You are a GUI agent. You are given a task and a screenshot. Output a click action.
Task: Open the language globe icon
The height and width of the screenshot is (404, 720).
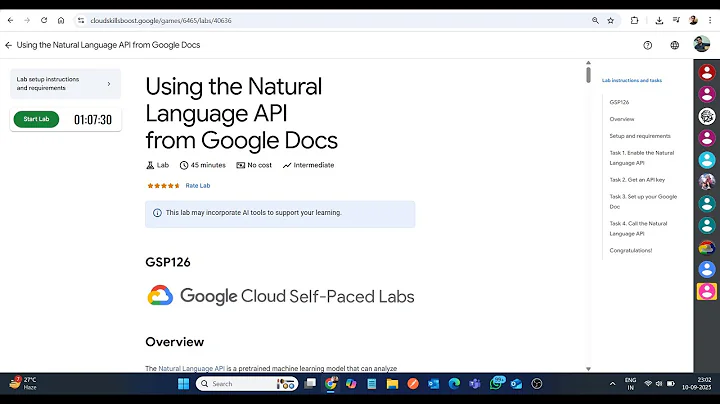675,45
